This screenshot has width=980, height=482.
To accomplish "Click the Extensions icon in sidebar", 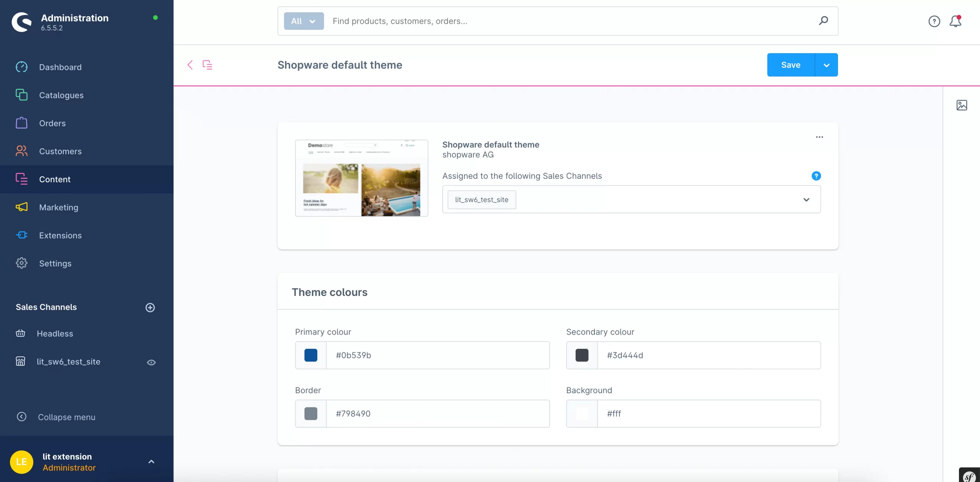I will point(21,236).
